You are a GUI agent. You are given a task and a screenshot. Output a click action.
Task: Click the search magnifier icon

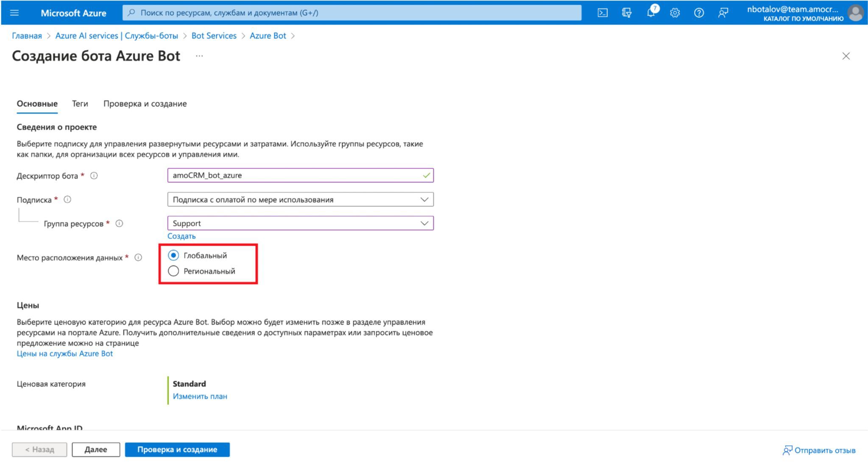coord(132,13)
